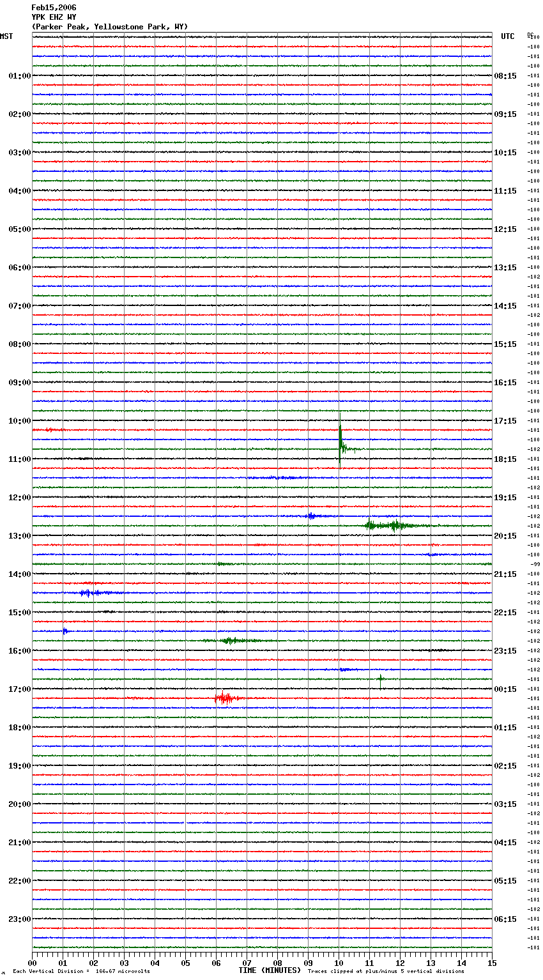The image size is (543, 980).
Task: Click minute tick 07 on the x-axis
Action: point(247,963)
